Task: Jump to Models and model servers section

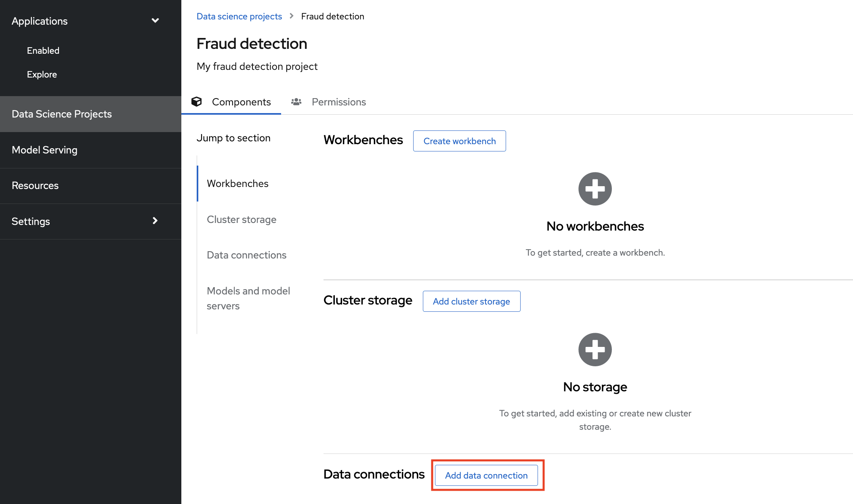Action: click(248, 298)
